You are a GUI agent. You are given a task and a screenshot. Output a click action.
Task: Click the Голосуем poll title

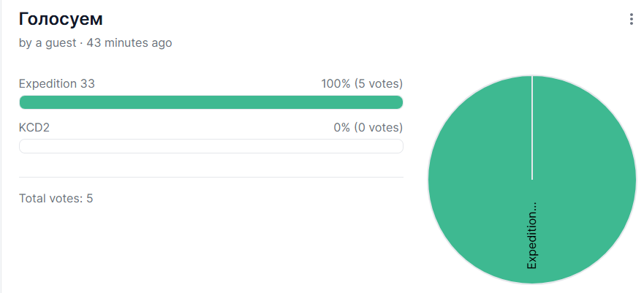point(61,19)
